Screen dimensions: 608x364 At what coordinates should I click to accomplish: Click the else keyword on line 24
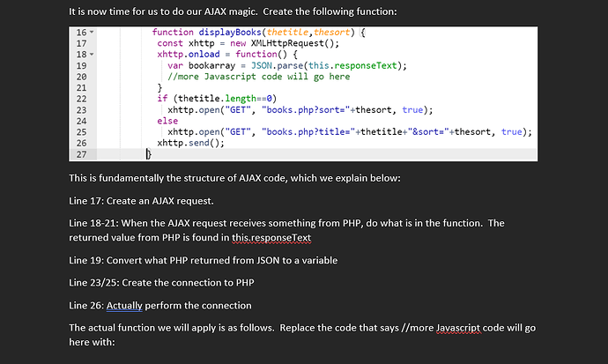click(167, 121)
